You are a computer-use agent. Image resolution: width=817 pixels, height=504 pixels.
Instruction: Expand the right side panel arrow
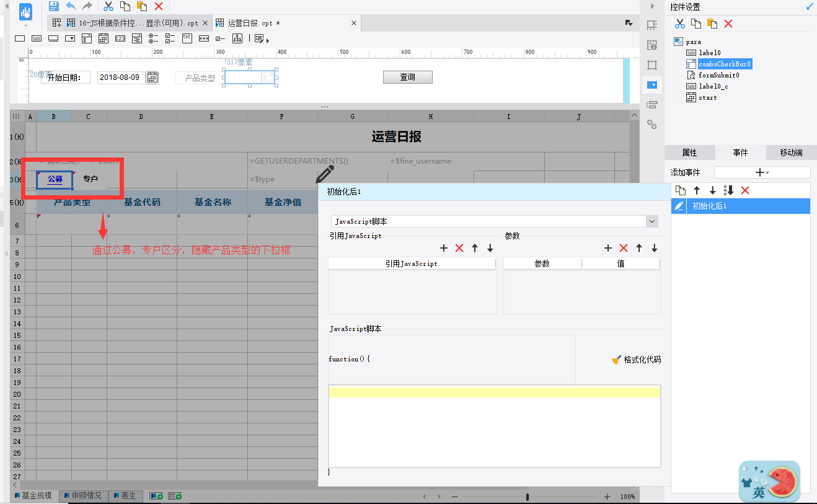coord(652,6)
